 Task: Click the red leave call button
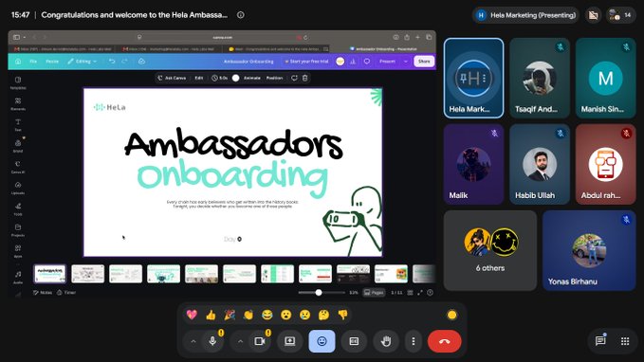click(445, 341)
